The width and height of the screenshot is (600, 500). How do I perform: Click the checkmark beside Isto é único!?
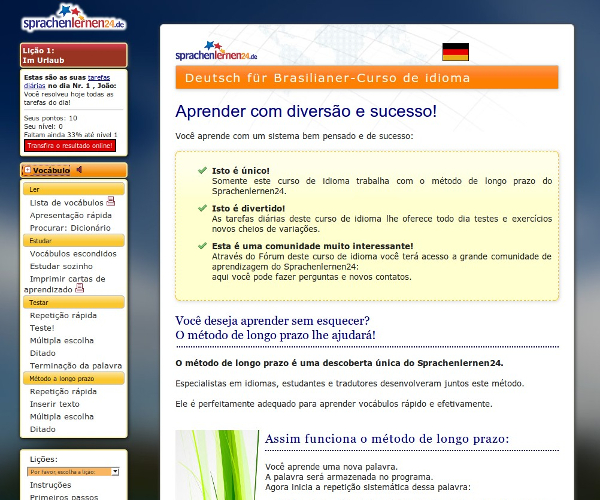click(202, 170)
